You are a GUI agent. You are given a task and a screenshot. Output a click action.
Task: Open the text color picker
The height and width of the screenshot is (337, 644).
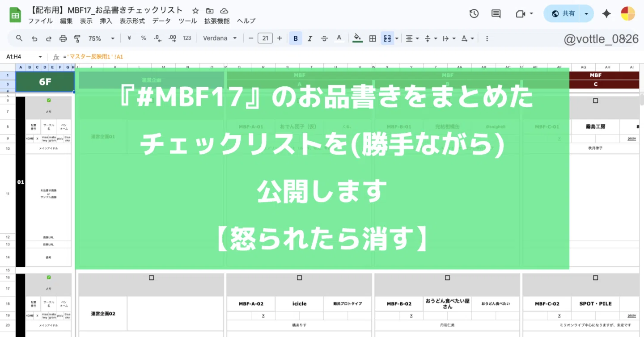[x=339, y=38]
